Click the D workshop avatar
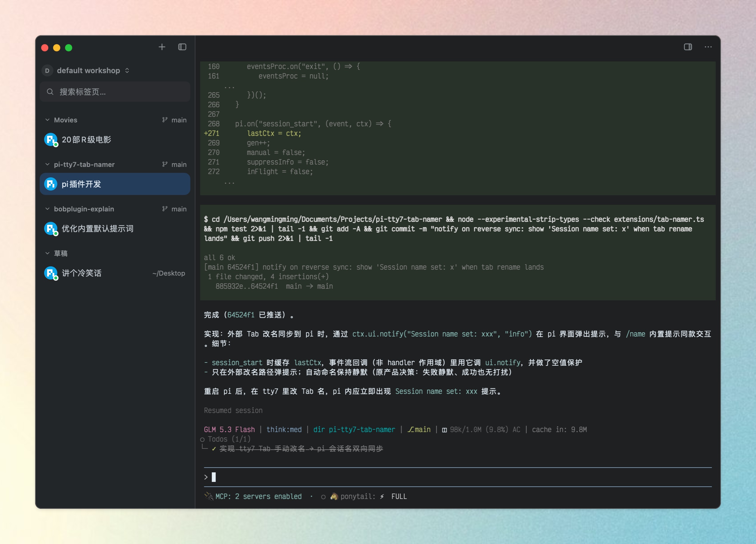The height and width of the screenshot is (544, 756). coord(47,70)
